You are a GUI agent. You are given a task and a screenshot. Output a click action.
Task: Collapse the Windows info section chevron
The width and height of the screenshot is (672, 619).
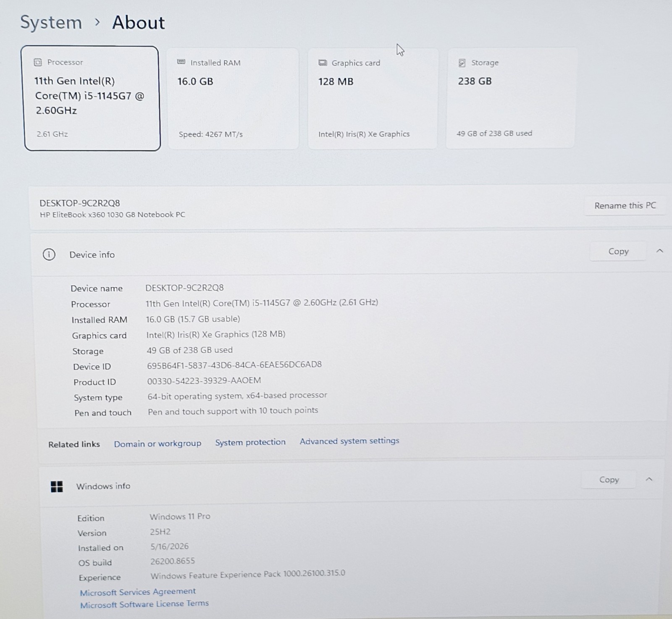649,479
